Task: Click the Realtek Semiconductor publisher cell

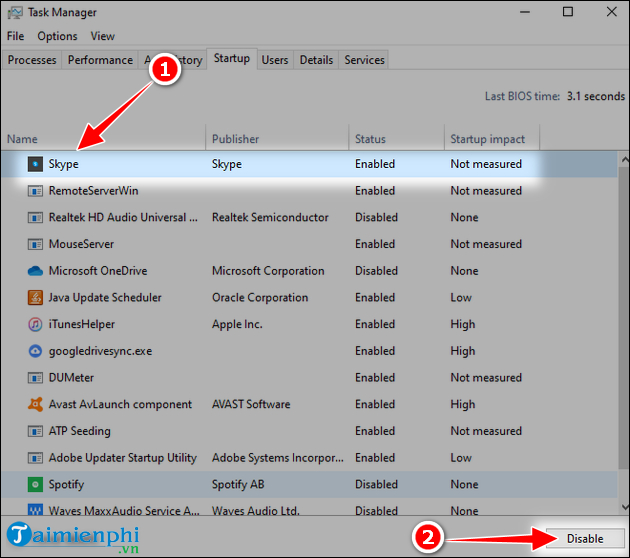Action: click(x=270, y=218)
